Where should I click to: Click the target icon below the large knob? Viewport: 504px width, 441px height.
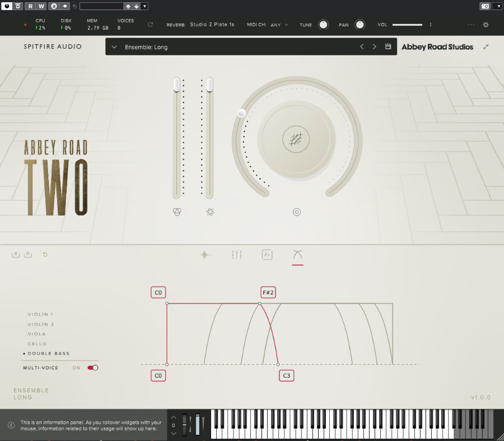pos(297,212)
